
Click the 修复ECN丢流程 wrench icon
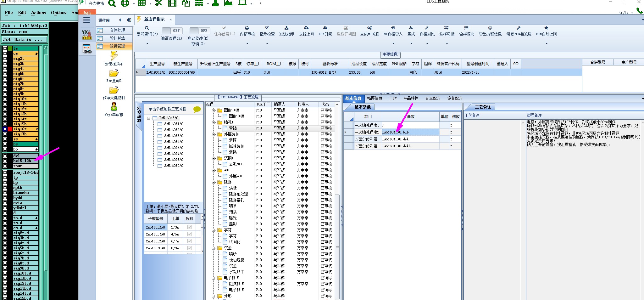point(519,28)
